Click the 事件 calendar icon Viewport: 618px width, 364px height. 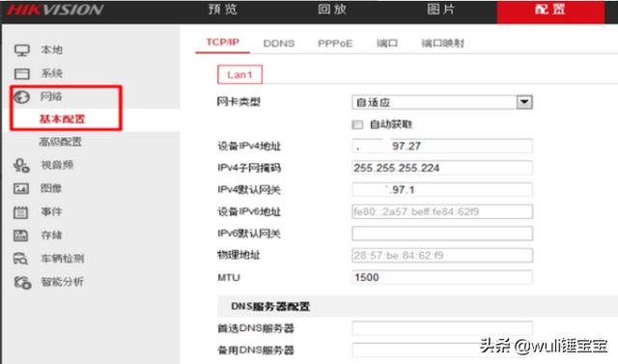point(21,212)
